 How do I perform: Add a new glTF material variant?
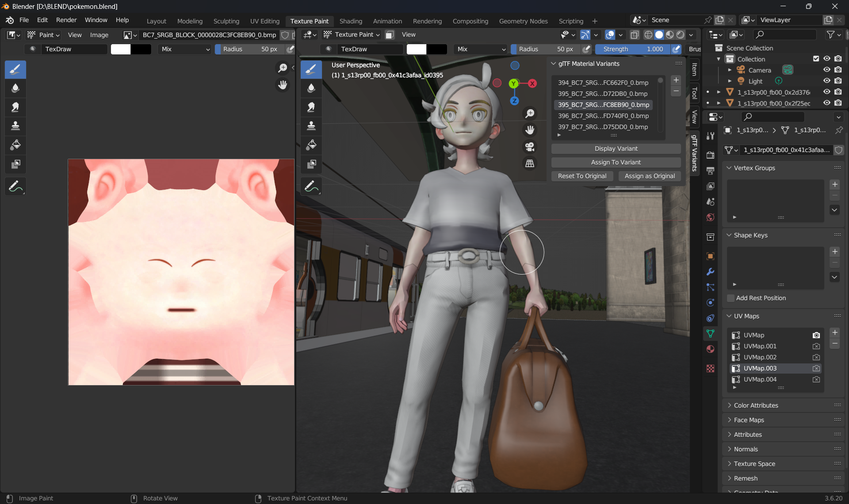tap(676, 80)
